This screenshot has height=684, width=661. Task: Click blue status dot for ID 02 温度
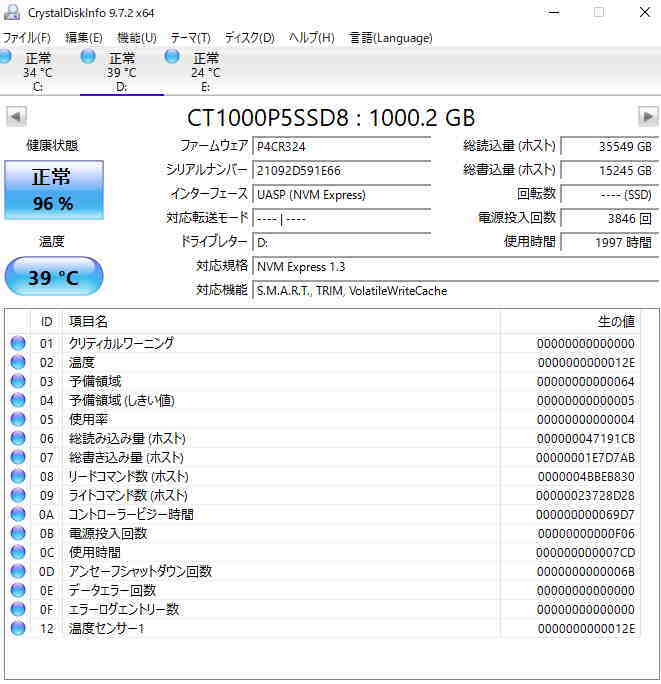[x=18, y=362]
